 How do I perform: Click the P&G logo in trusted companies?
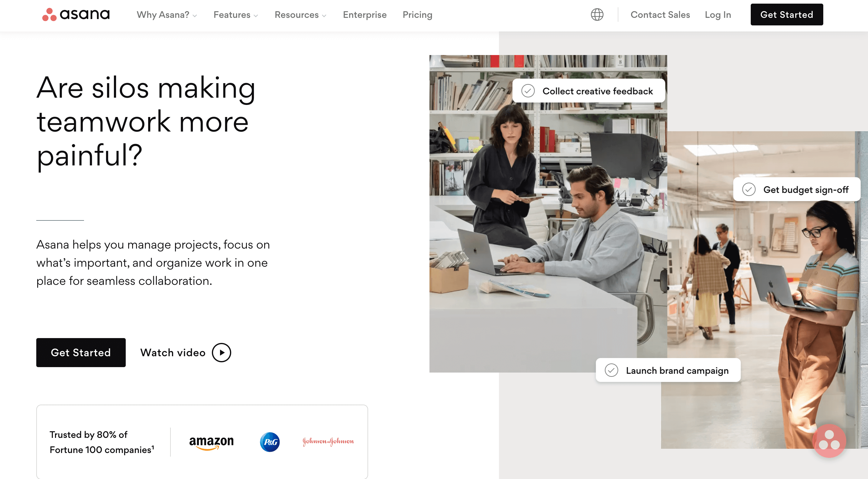(x=269, y=441)
